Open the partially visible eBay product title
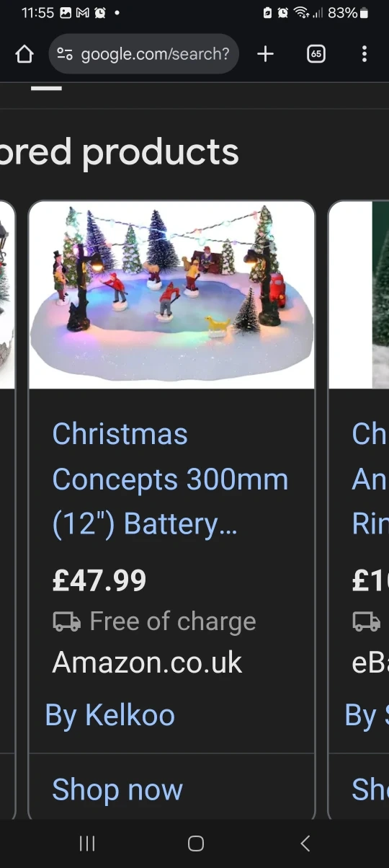This screenshot has height=868, width=389. [x=370, y=479]
